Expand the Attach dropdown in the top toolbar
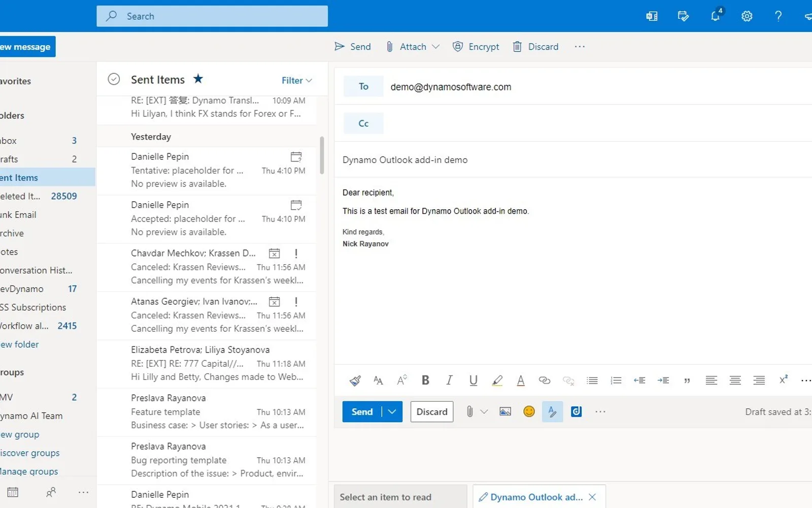The image size is (812, 508). pyautogui.click(x=435, y=47)
